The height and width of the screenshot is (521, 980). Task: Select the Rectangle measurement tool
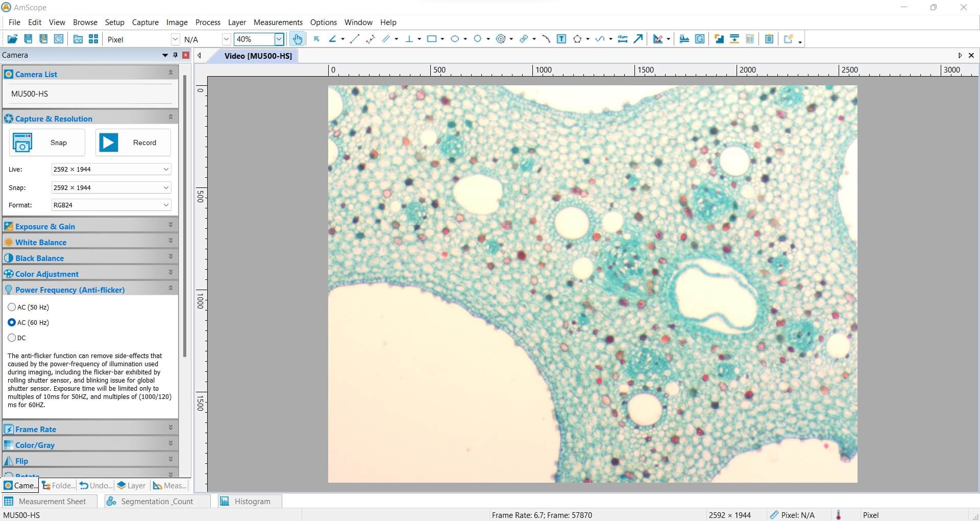pyautogui.click(x=432, y=39)
